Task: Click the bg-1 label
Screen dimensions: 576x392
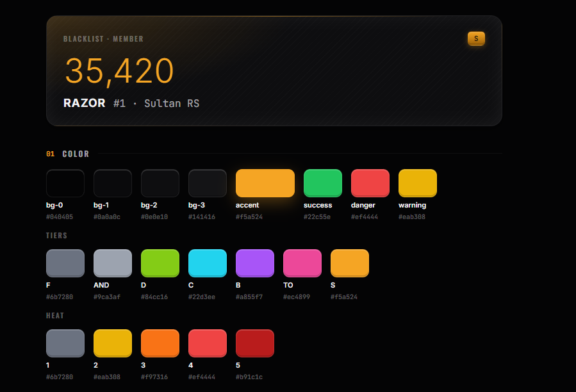Action: click(x=101, y=205)
